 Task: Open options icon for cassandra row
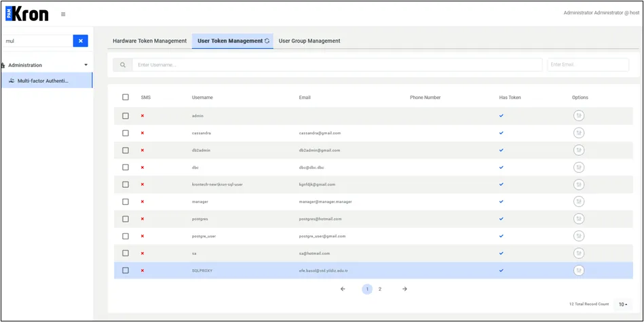click(x=579, y=134)
